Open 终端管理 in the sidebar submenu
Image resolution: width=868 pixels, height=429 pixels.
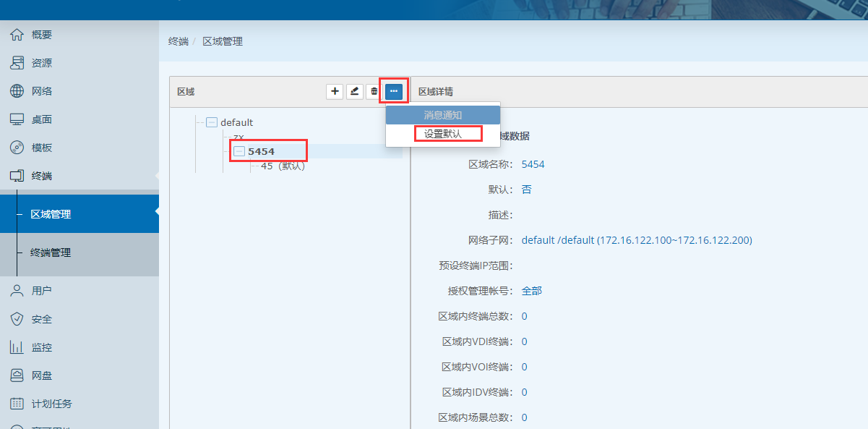tap(51, 253)
